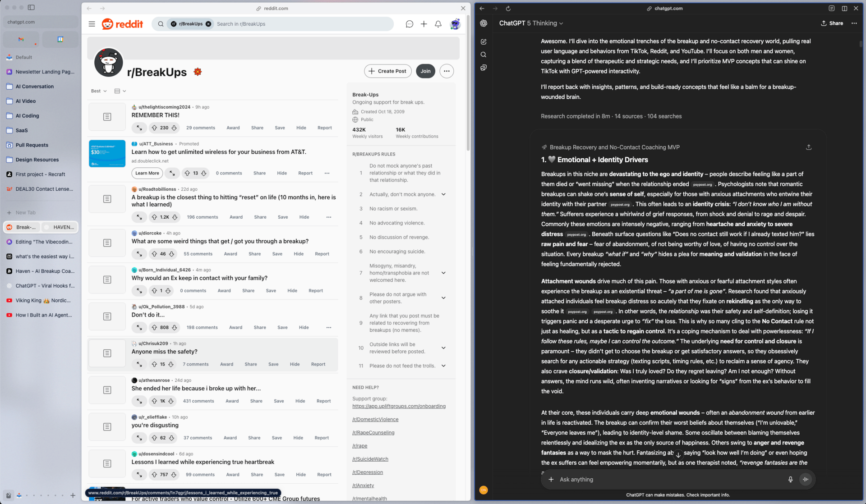Open Reddit chat icon in header
The image size is (866, 504).
[x=409, y=24]
